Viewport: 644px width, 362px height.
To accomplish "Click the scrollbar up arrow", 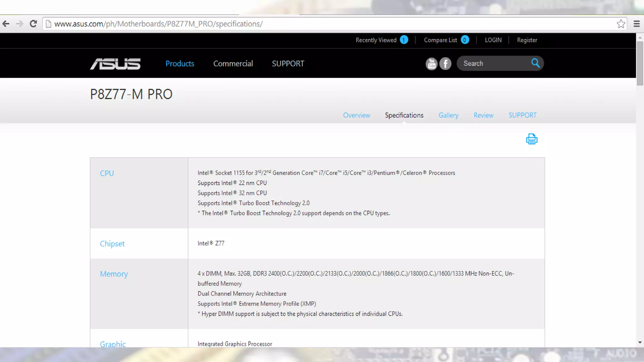I will click(x=640, y=37).
